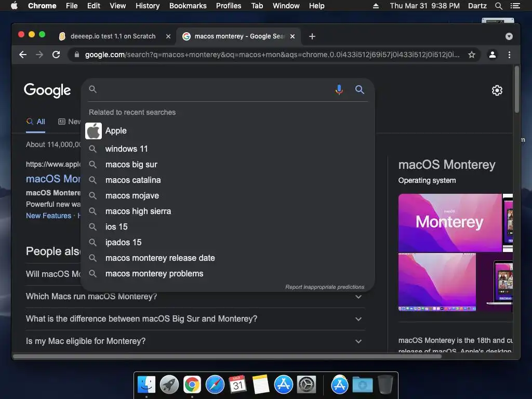Viewport: 532px width, 399px height.
Task: Open the large Monterey wallpaper thumbnail
Action: tap(450, 223)
